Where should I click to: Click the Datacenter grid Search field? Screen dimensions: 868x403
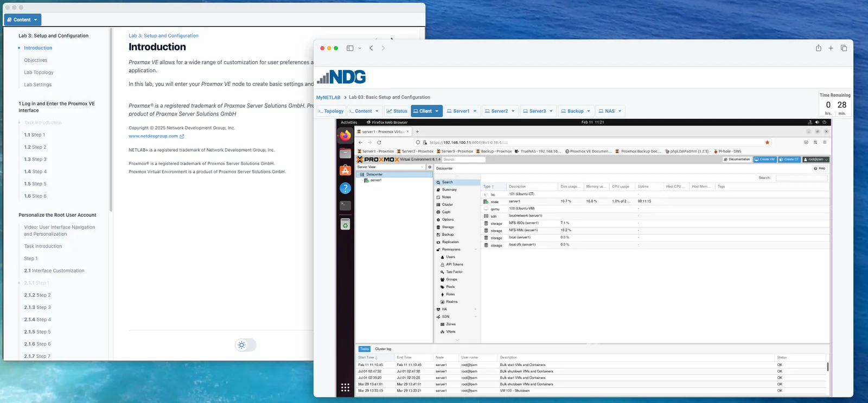pos(801,178)
